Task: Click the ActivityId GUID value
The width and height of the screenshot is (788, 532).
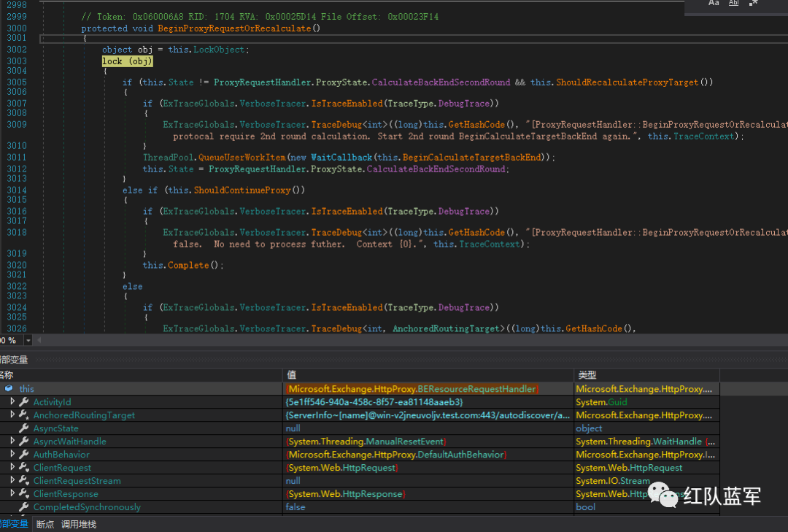Action: pos(374,402)
